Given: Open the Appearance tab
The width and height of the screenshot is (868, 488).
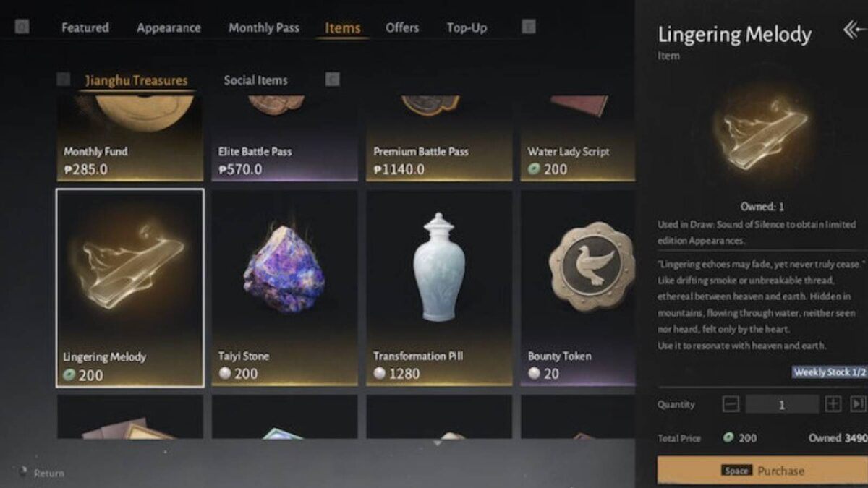Looking at the screenshot, I should coord(169,28).
